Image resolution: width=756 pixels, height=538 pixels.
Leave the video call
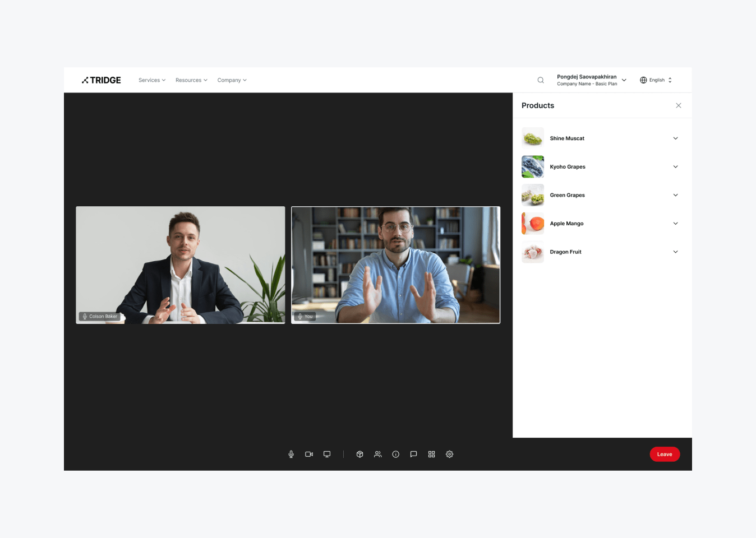[x=665, y=454]
